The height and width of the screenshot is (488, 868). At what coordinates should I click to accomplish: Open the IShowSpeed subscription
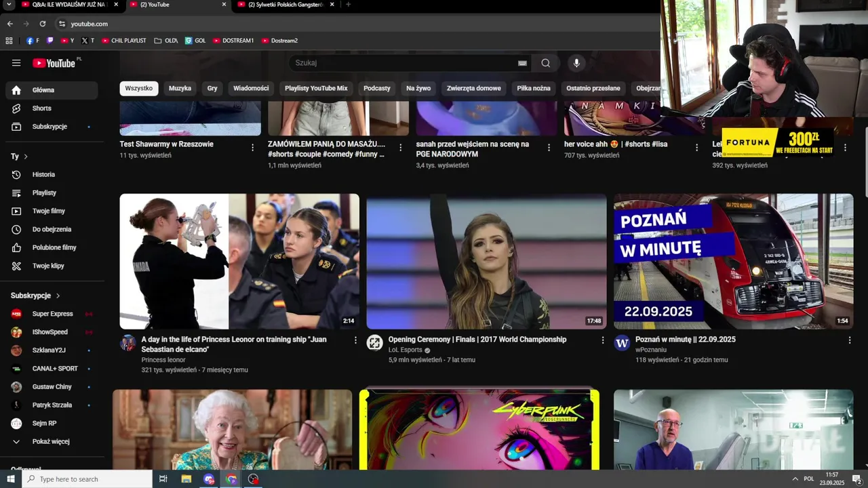[50, 332]
